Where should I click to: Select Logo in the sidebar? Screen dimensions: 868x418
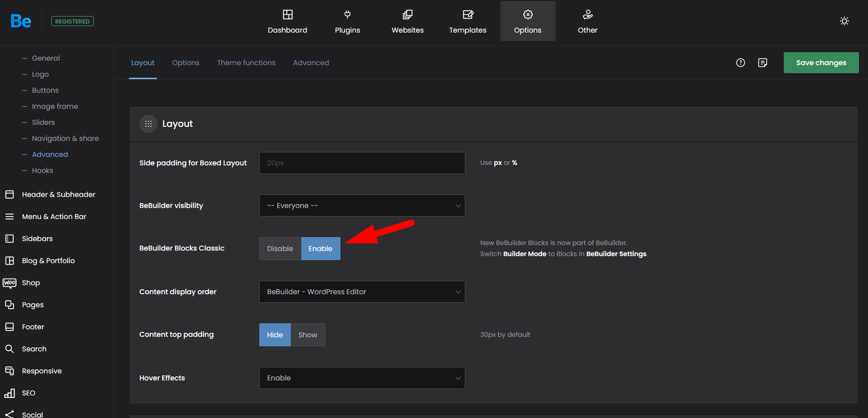coord(40,74)
